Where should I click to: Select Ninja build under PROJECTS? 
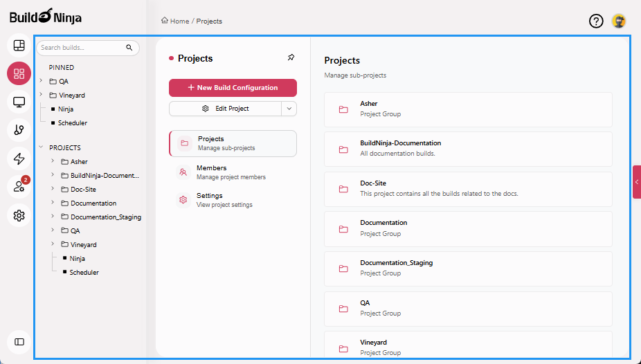pyautogui.click(x=78, y=259)
